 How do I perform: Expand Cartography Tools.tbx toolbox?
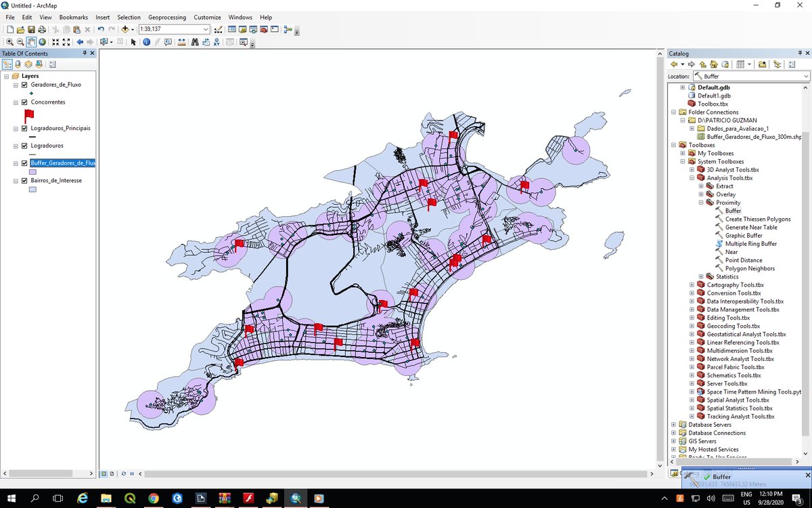coord(692,284)
